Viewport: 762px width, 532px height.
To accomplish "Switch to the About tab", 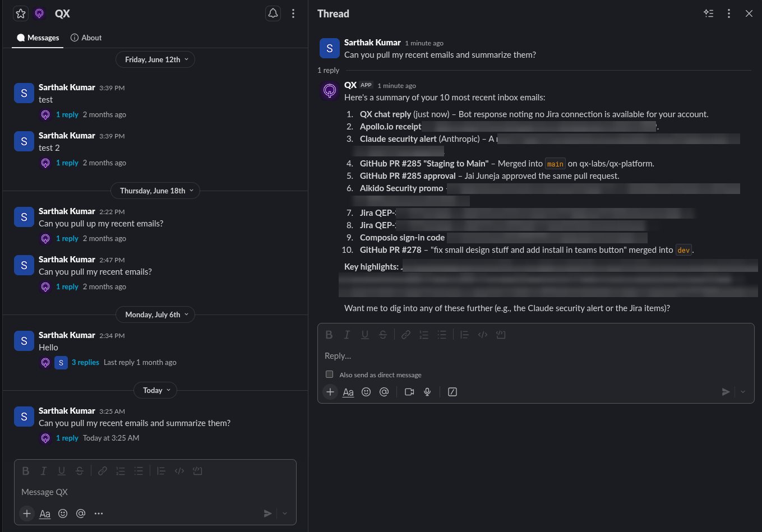I will pyautogui.click(x=86, y=38).
